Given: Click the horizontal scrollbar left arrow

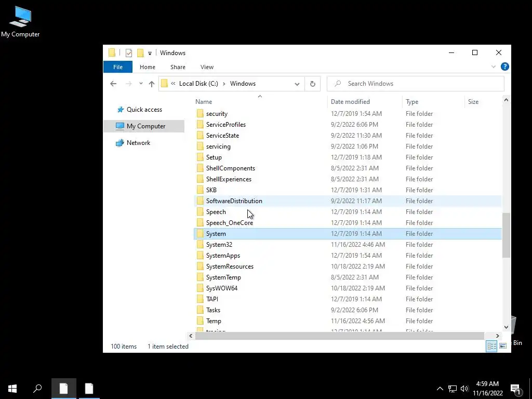Looking at the screenshot, I should tap(191, 336).
